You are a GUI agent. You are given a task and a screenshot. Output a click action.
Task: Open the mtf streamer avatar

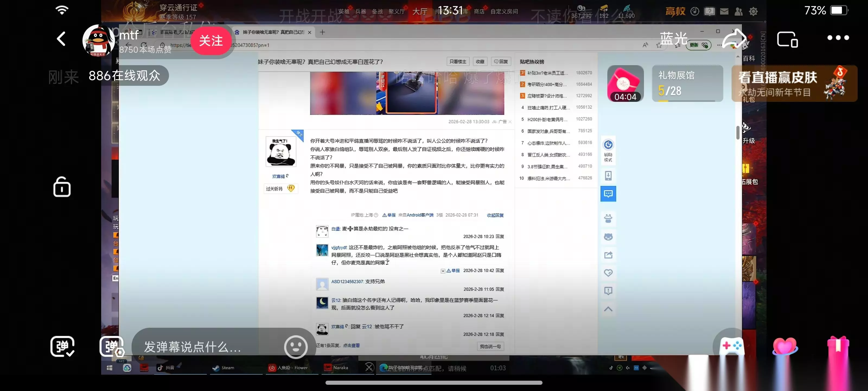[98, 40]
